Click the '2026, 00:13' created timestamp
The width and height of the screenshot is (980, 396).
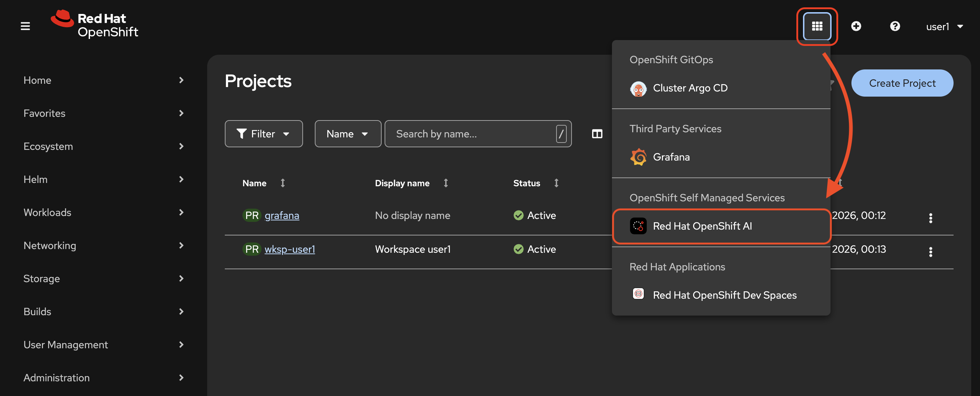tap(859, 249)
